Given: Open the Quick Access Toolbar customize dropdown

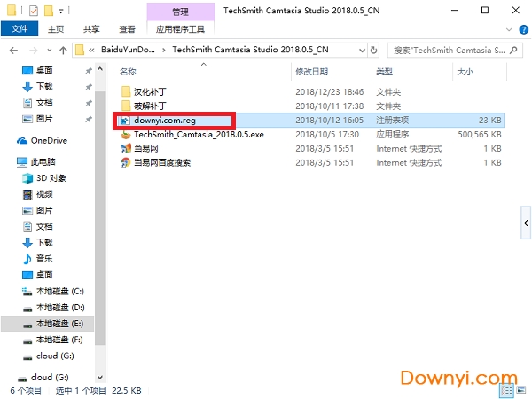Looking at the screenshot, I should click(x=60, y=12).
